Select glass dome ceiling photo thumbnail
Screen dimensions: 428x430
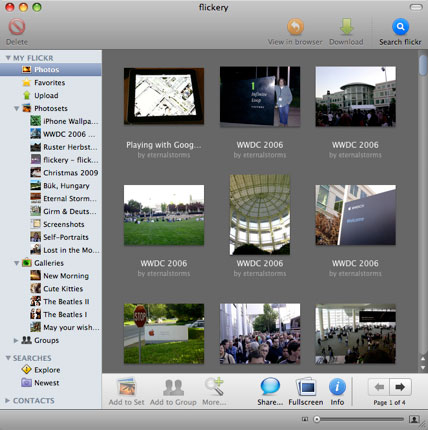click(x=260, y=215)
